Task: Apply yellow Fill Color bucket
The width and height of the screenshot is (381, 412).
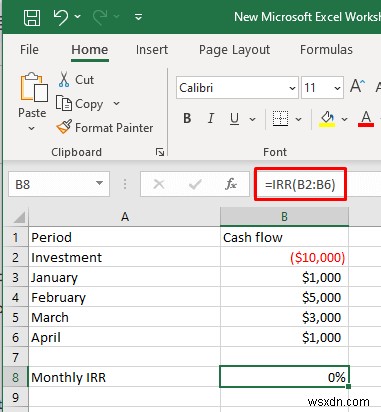Action: click(x=327, y=119)
